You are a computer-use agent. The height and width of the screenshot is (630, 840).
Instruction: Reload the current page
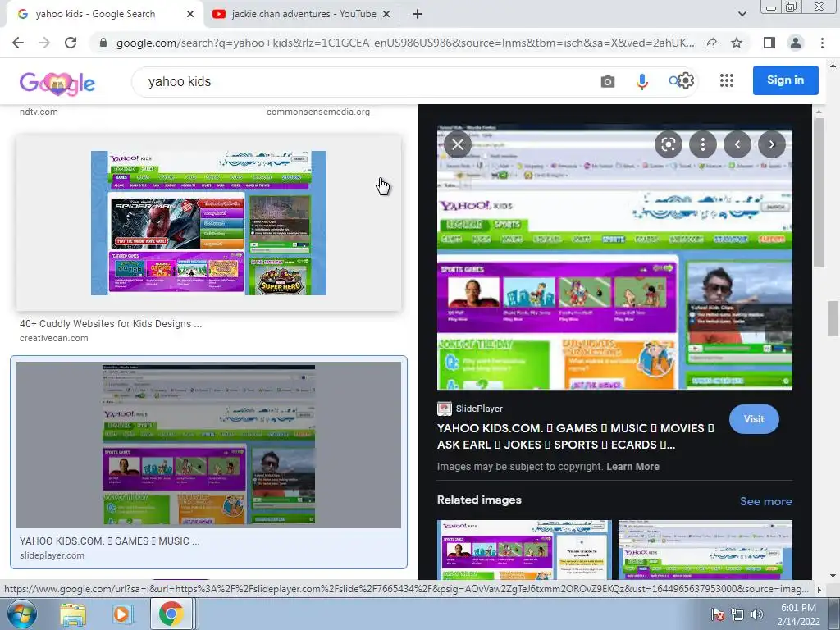(x=71, y=43)
